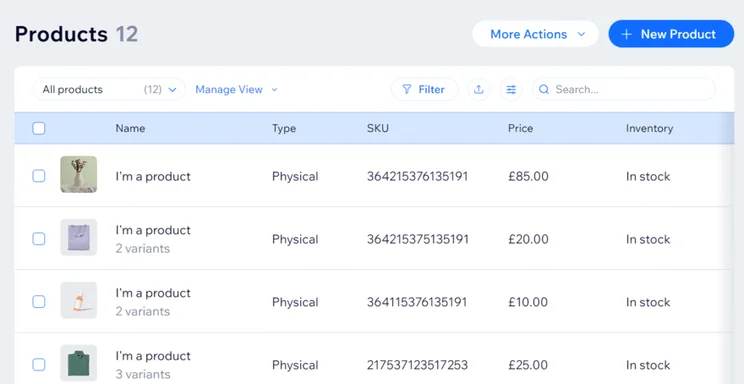Click the Filter button
Image resolution: width=744 pixels, height=384 pixels.
point(424,89)
